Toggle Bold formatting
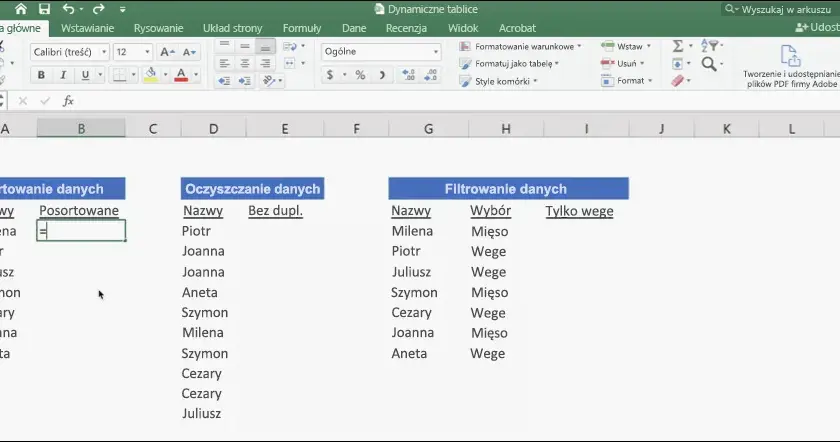The height and width of the screenshot is (442, 840). (41, 75)
